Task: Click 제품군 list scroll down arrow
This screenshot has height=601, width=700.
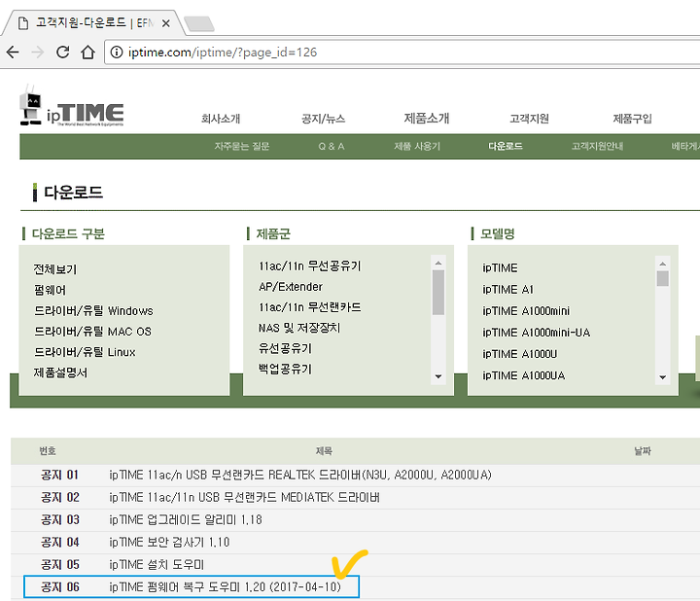Action: 438,376
